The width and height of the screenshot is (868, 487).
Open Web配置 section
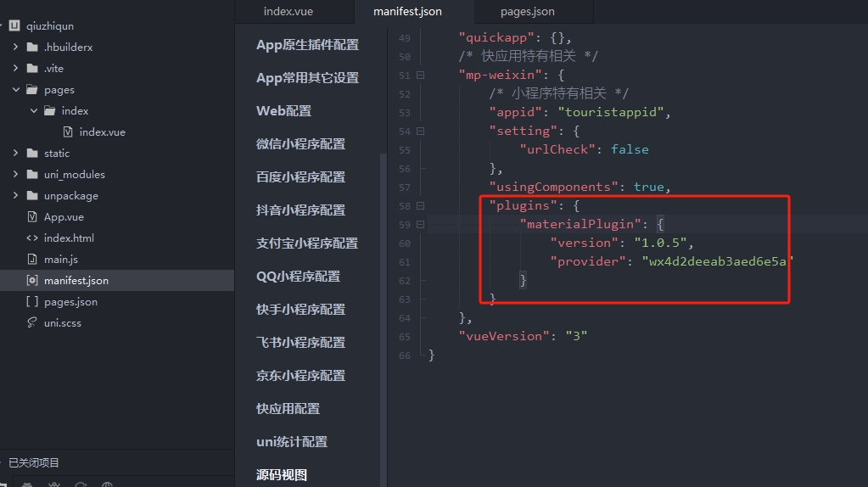point(283,110)
